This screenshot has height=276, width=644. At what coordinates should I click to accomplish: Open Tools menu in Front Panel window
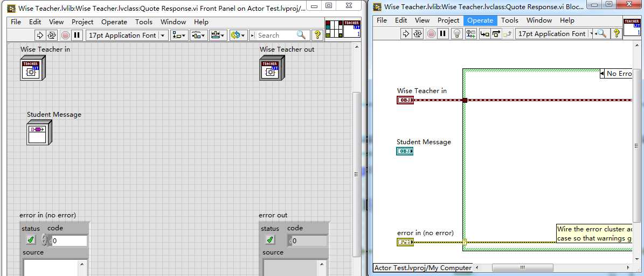(144, 22)
